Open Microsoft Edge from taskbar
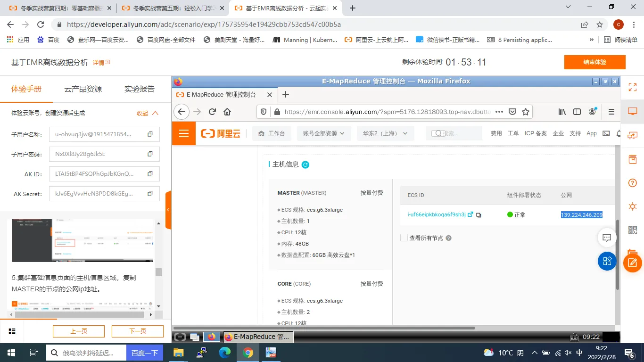Screen dimensions: 644x362 pyautogui.click(x=225, y=353)
